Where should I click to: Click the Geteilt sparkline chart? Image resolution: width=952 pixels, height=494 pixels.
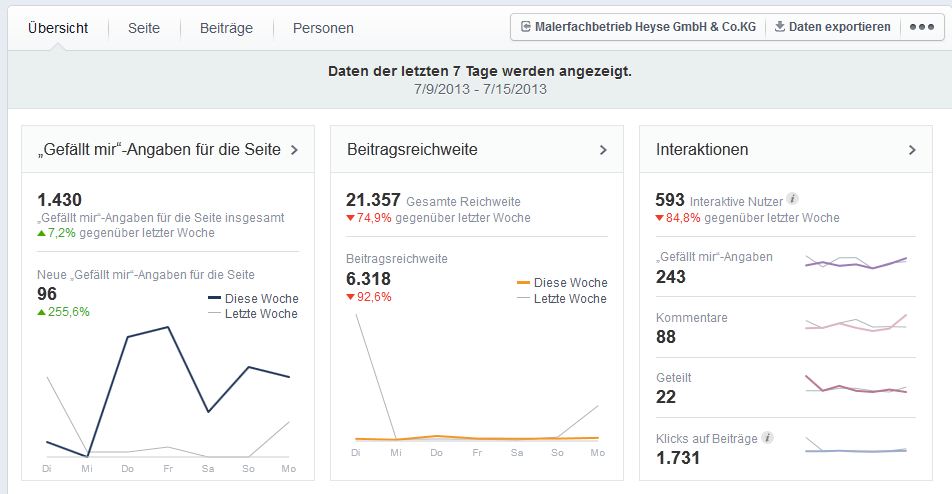tap(856, 385)
